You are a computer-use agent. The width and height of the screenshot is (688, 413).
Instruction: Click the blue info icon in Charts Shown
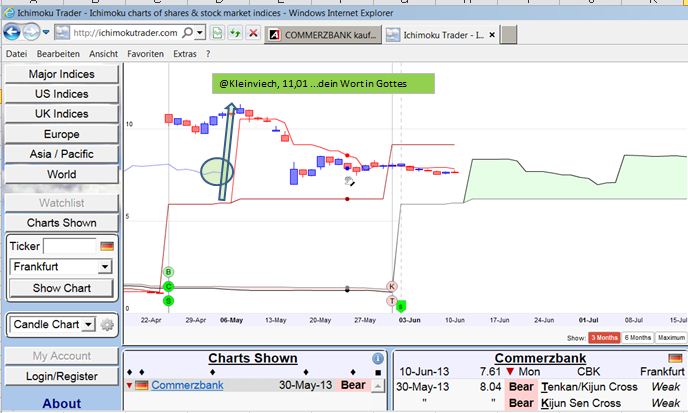pos(378,359)
